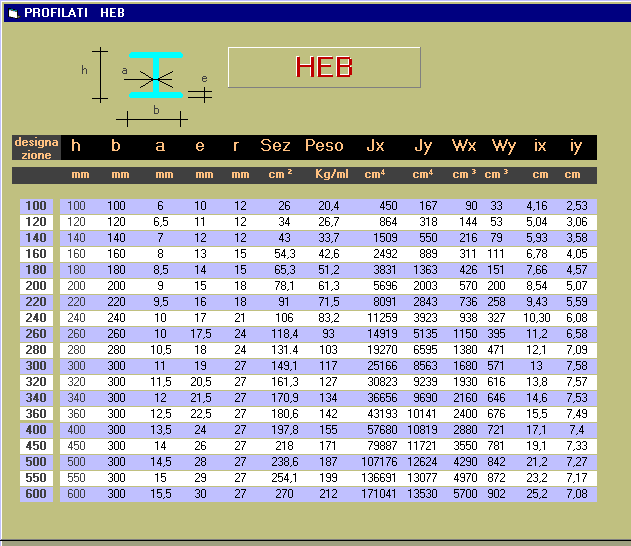The height and width of the screenshot is (546, 631).
Task: Select the 200 designation row button
Action: [x=36, y=286]
